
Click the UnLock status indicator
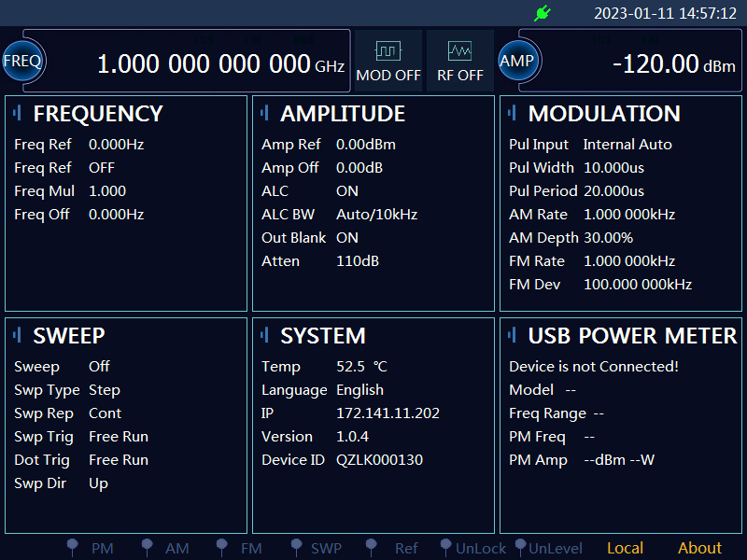472,548
